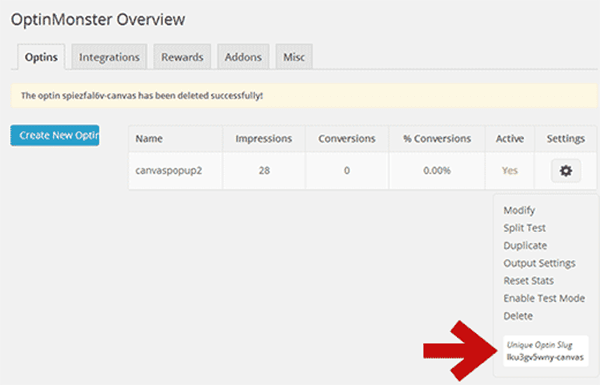The height and width of the screenshot is (385, 600).
Task: Open the settings gear for canvaspopup2
Action: (566, 171)
